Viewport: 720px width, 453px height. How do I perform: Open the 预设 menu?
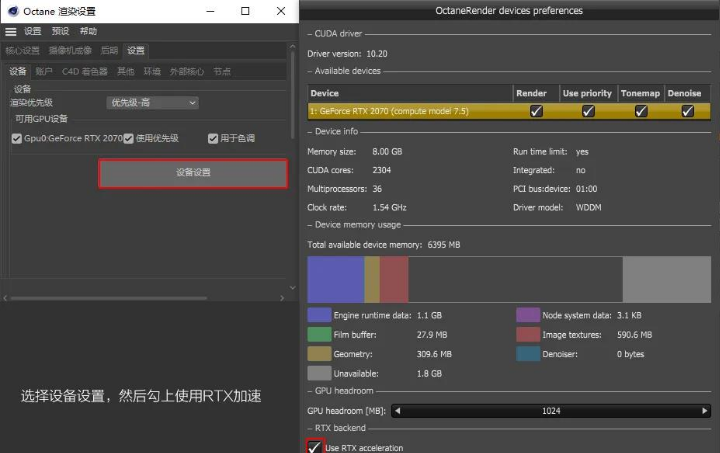(60, 31)
